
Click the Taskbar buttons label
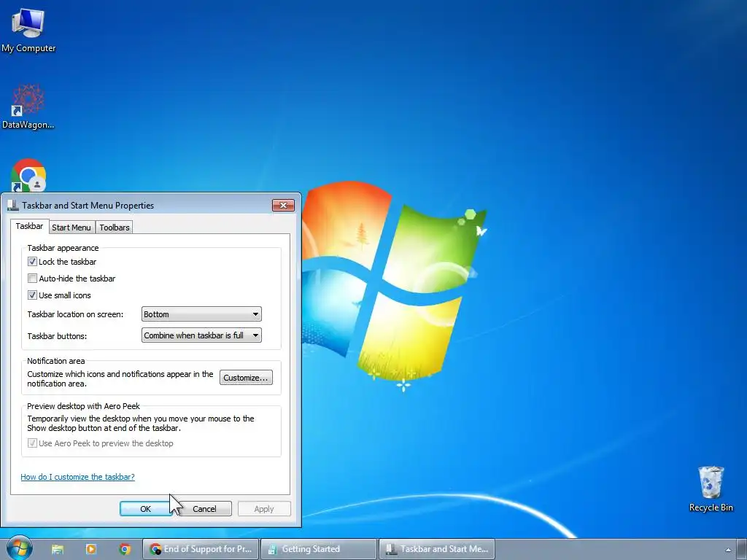click(x=57, y=335)
